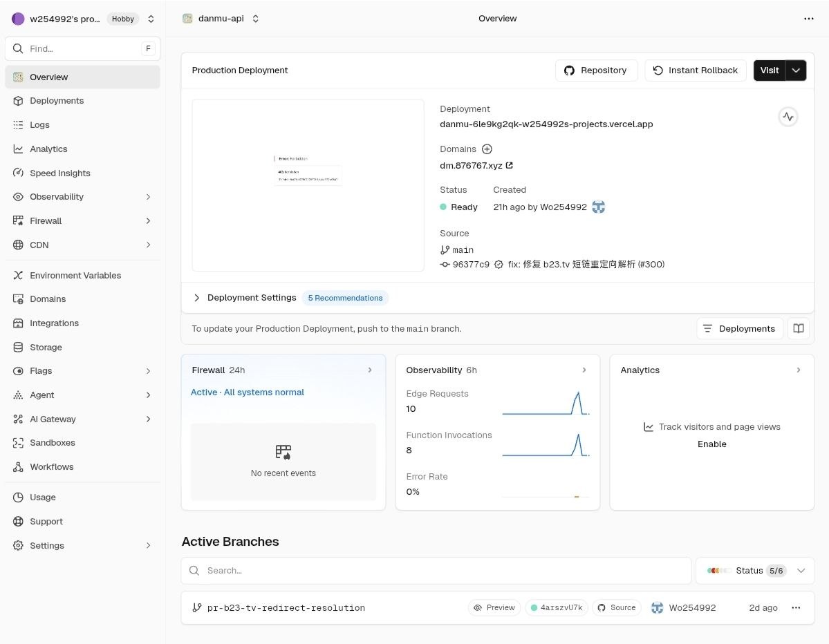Open Speed Insights page
The image size is (829, 644).
pyautogui.click(x=82, y=173)
